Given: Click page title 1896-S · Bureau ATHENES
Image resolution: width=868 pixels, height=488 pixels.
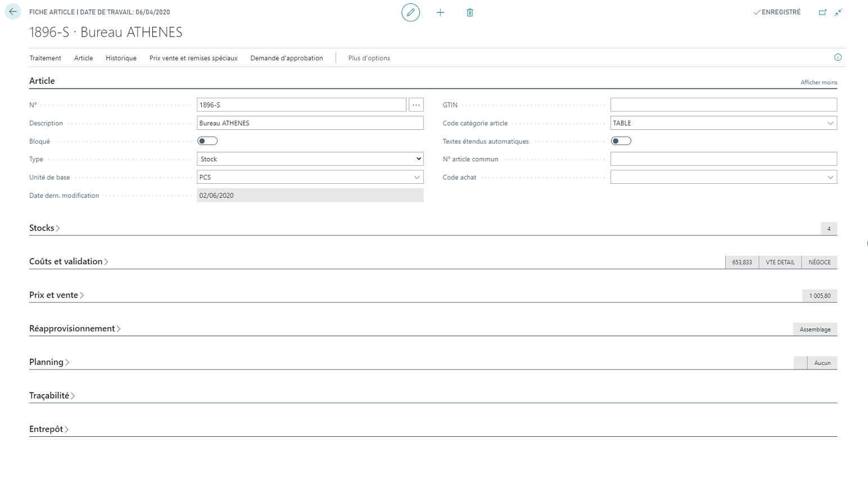Looking at the screenshot, I should [x=106, y=32].
